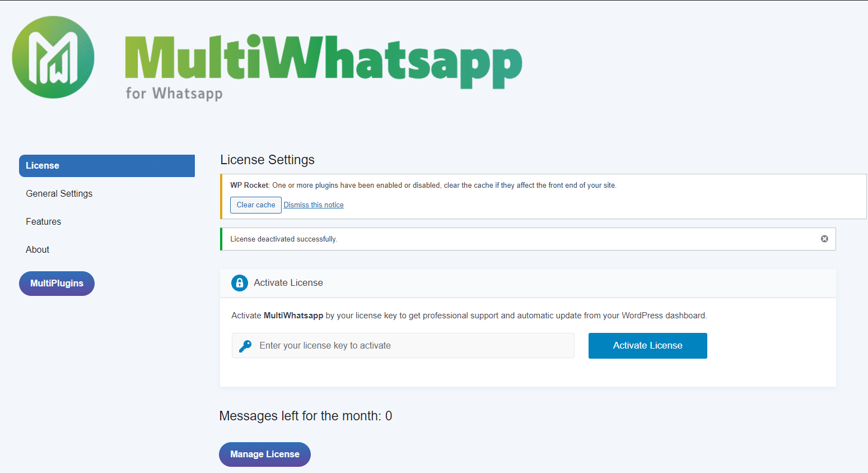Click the MultiWhatsapp circular logo icon
868x473 pixels.
tap(53, 57)
